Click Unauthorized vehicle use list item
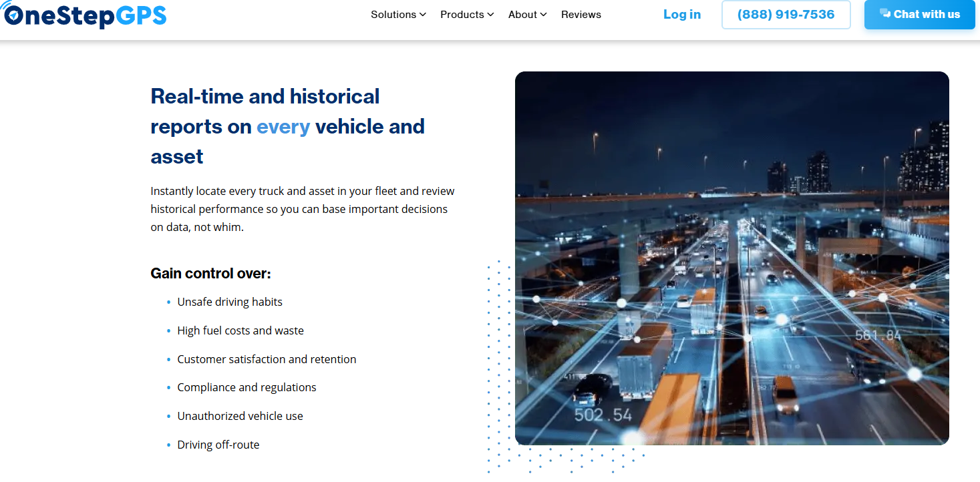980x482 pixels. 240,416
